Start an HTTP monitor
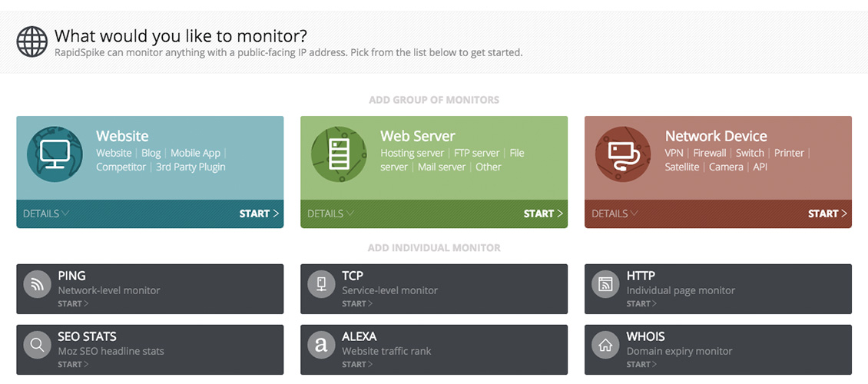 (x=641, y=304)
